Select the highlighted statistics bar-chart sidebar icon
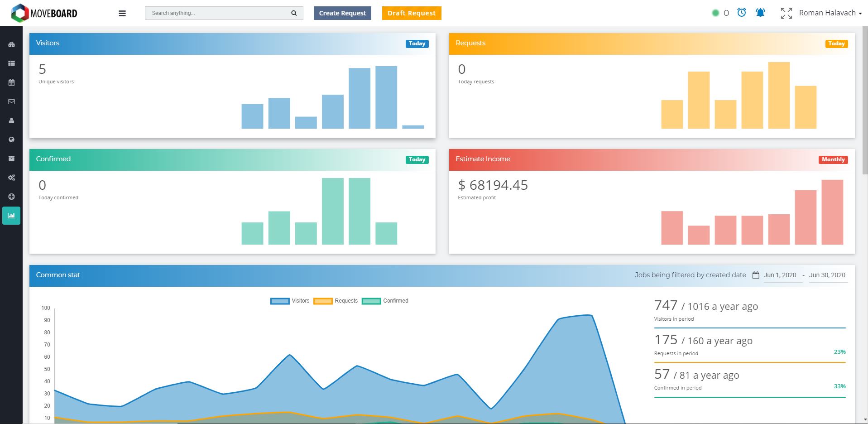The width and height of the screenshot is (868, 424). click(x=11, y=216)
